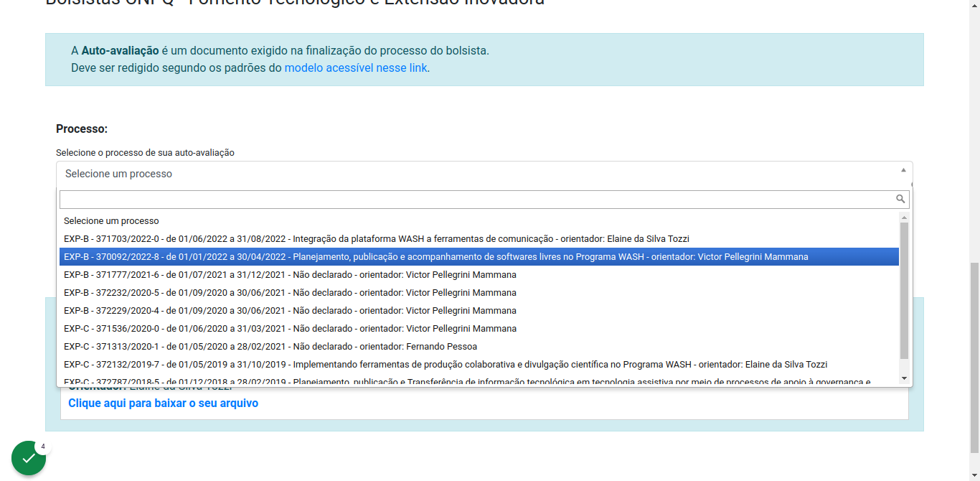Click the notification count badge '4'
This screenshot has height=481, width=980.
(x=43, y=447)
